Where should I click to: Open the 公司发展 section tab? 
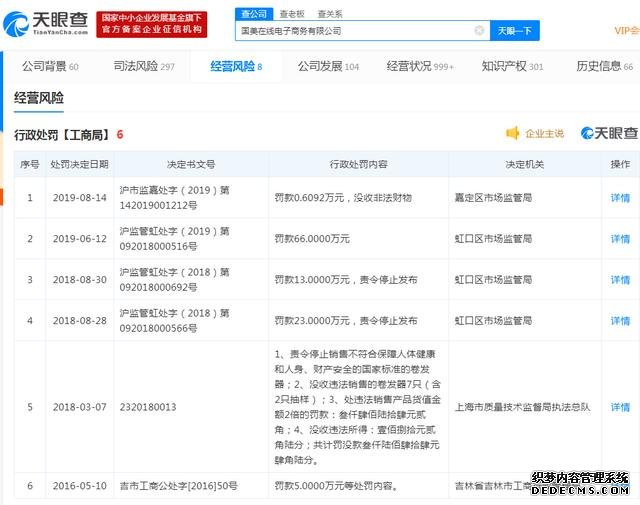pyautogui.click(x=328, y=66)
